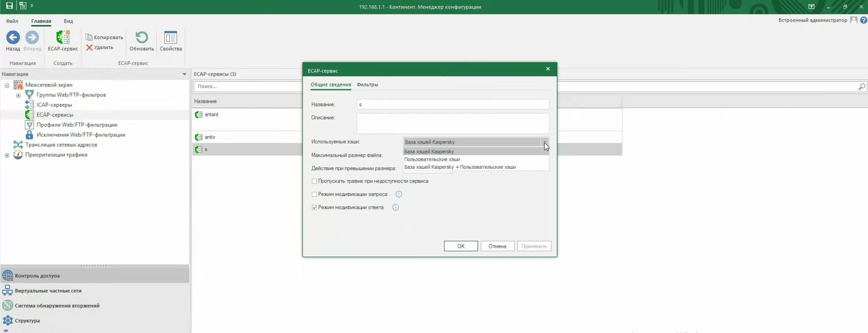Image resolution: width=868 pixels, height=333 pixels.
Task: Switch to the Фильтры tab
Action: click(x=367, y=85)
